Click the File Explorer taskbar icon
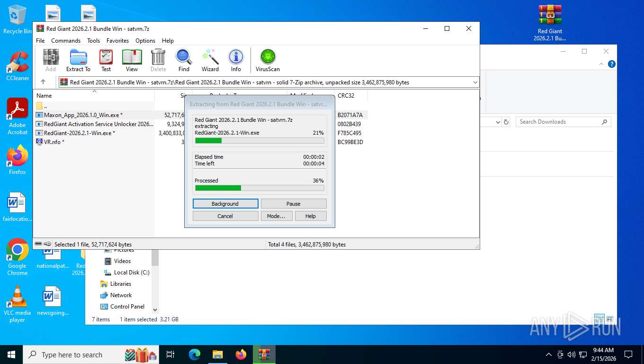 pyautogui.click(x=218, y=355)
